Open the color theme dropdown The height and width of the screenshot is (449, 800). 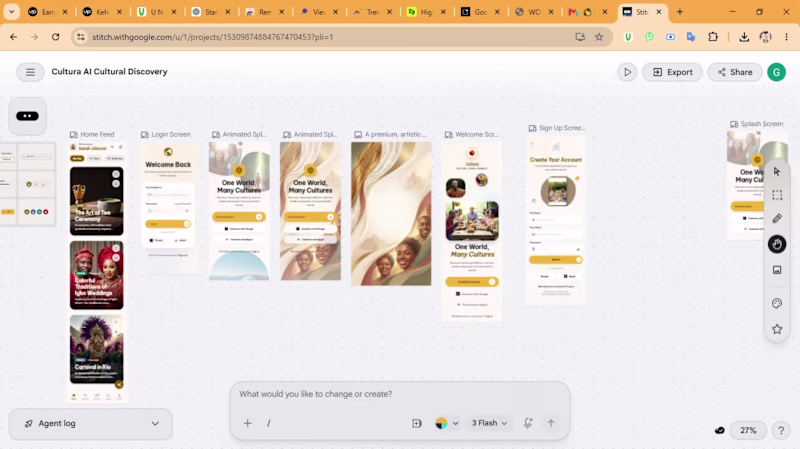[x=447, y=423]
